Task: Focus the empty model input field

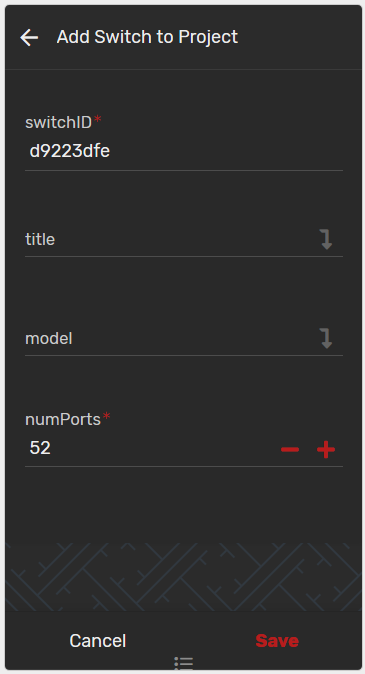Action: pyautogui.click(x=172, y=338)
